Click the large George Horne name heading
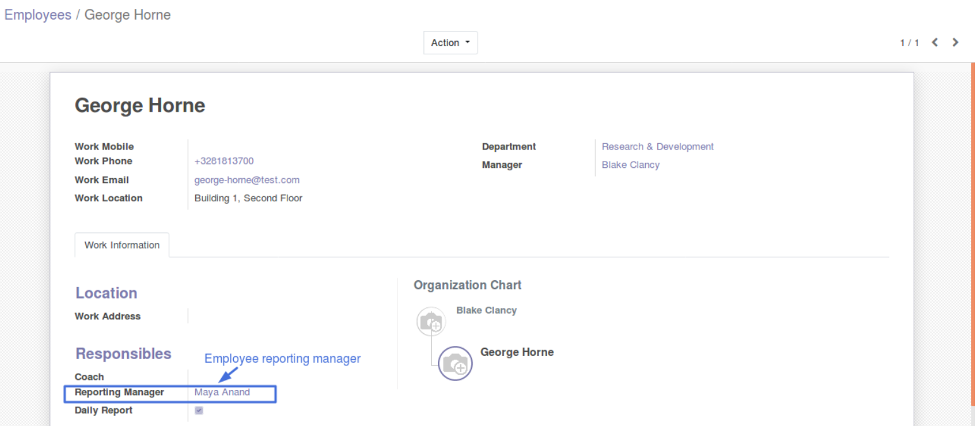The image size is (980, 426). pos(140,105)
